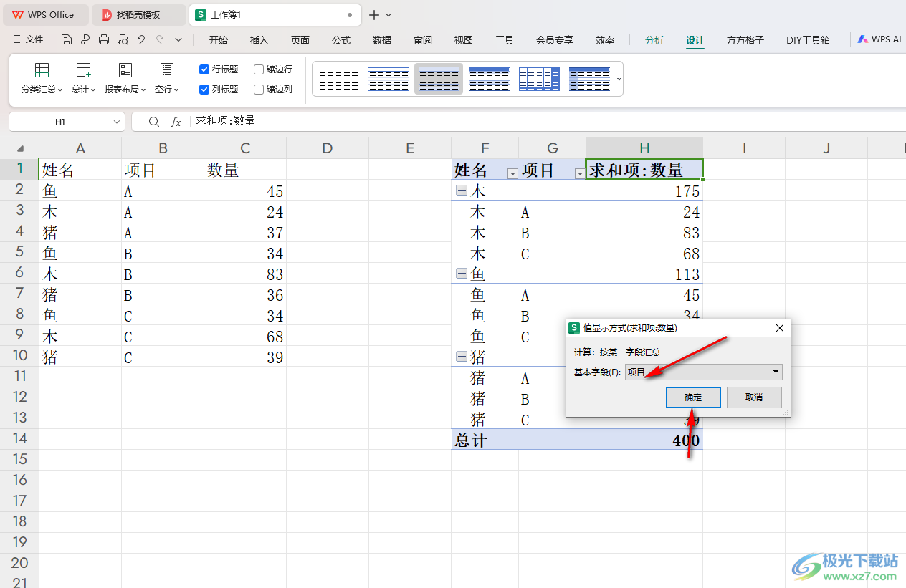The height and width of the screenshot is (588, 906).
Task: Expand the 总计 dropdown label
Action: (x=84, y=90)
